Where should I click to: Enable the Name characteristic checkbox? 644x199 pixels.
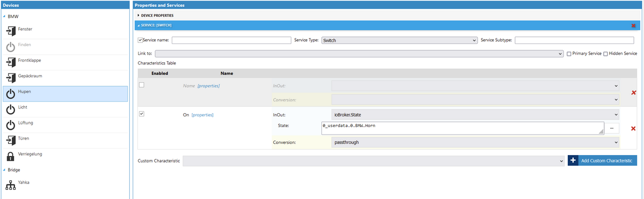click(x=142, y=85)
